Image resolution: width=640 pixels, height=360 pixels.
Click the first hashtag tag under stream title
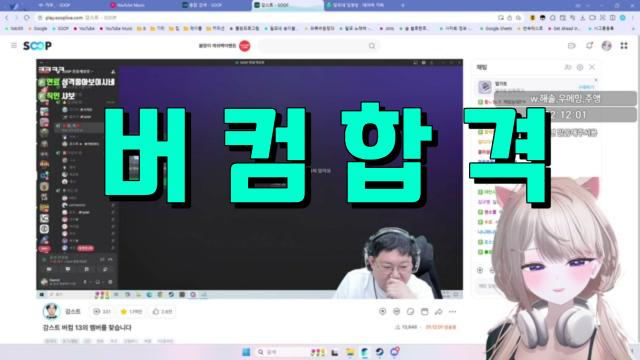pos(51,340)
